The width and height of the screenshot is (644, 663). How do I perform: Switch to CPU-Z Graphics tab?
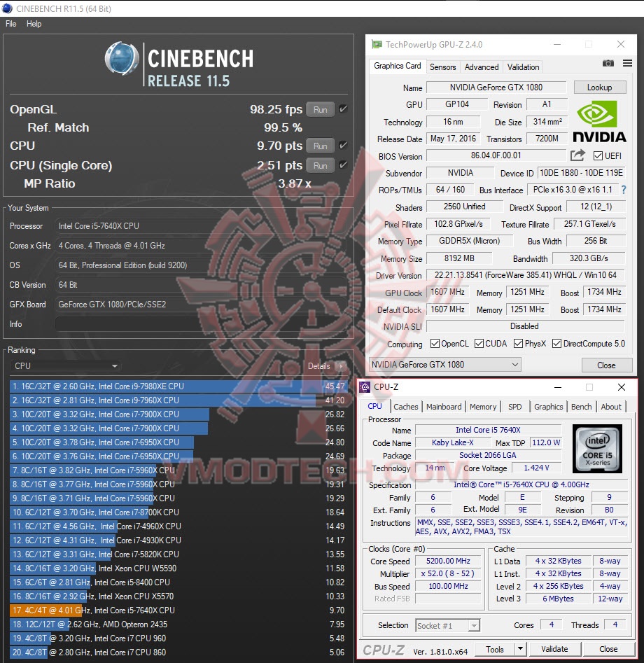pyautogui.click(x=548, y=407)
